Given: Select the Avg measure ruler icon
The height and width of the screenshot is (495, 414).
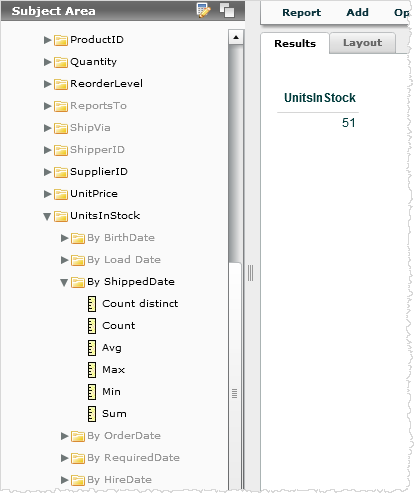Looking at the screenshot, I should tap(92, 348).
